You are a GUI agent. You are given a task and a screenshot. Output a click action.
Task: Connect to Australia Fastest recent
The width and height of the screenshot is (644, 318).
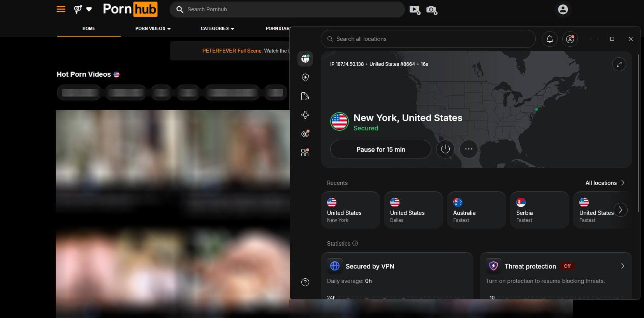coord(477,210)
